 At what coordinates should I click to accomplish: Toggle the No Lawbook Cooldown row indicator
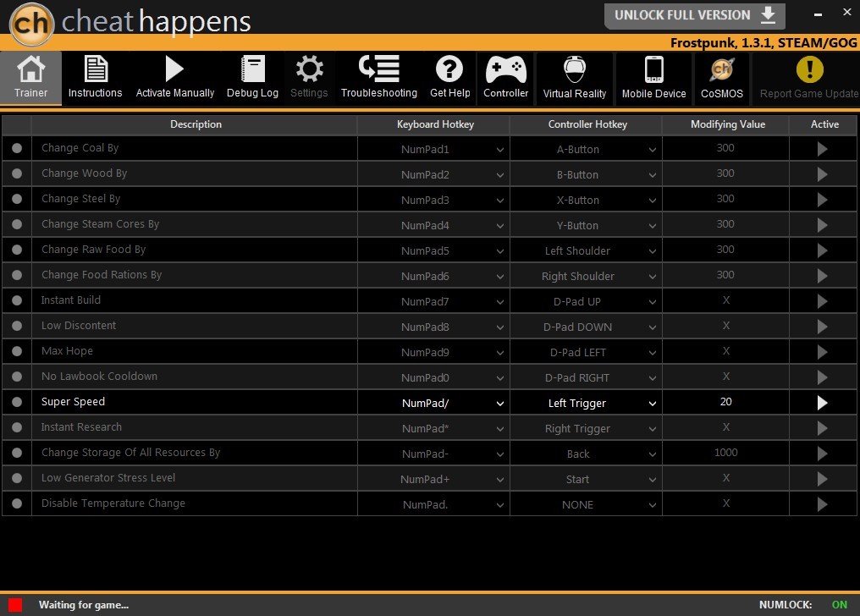(x=17, y=377)
